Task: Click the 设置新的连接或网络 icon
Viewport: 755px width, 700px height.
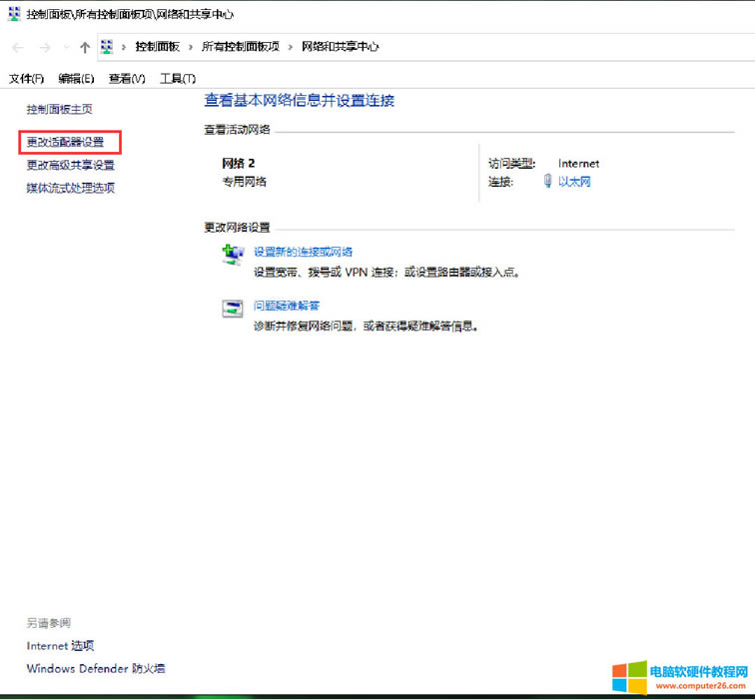Action: point(232,255)
